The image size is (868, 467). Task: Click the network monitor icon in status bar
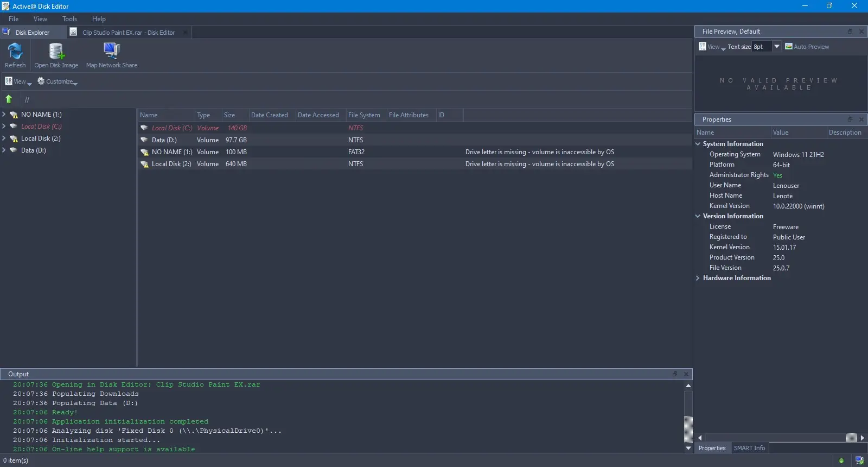[x=859, y=460]
